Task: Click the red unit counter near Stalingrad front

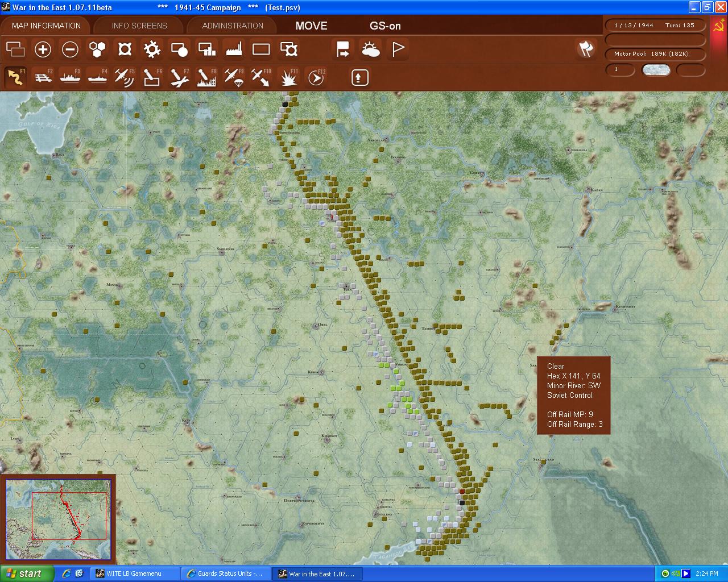Action: click(462, 491)
